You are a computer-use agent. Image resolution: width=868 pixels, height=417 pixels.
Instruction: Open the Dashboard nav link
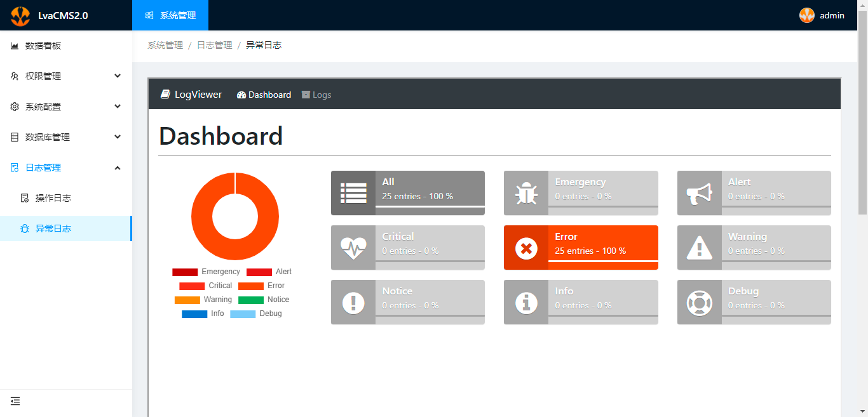click(264, 95)
